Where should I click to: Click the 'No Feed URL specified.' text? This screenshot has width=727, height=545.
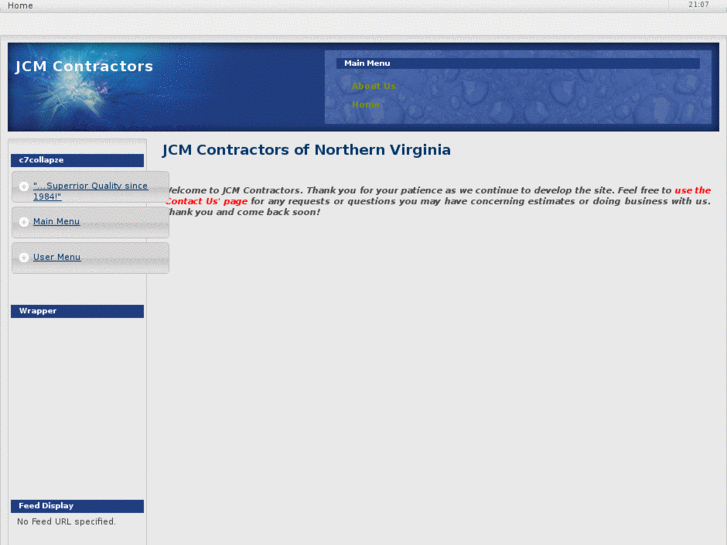coord(66,522)
